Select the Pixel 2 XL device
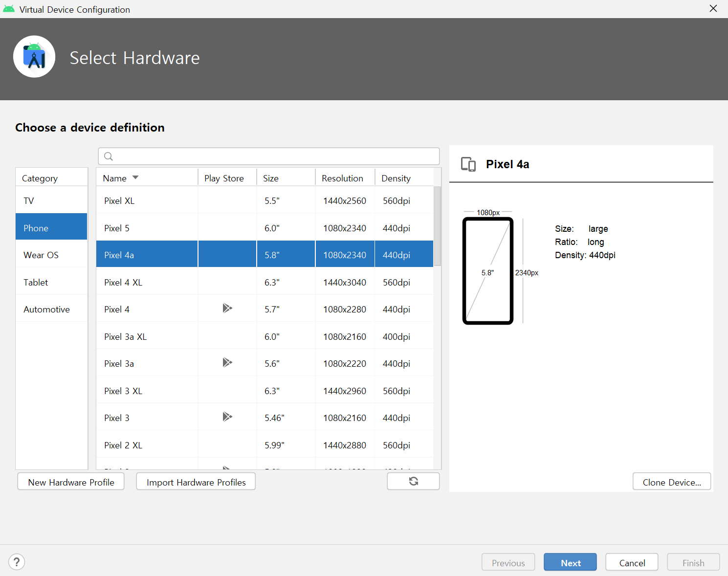 [123, 445]
